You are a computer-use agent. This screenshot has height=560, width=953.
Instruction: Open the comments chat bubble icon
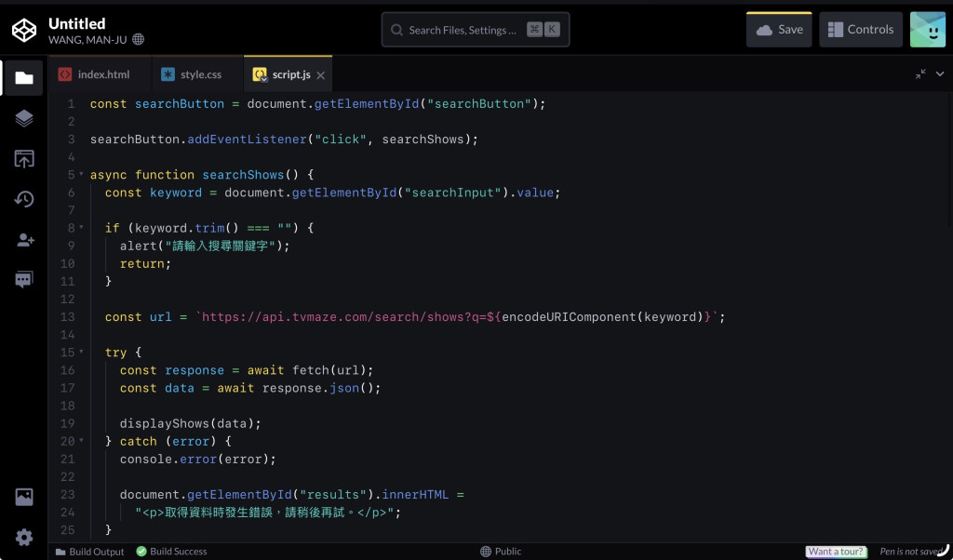point(23,279)
